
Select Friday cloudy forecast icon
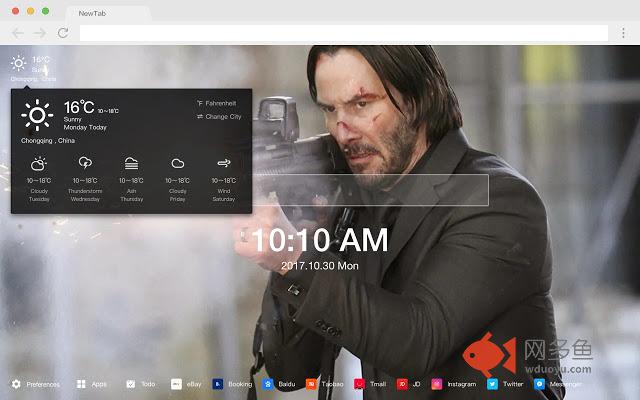click(x=178, y=163)
